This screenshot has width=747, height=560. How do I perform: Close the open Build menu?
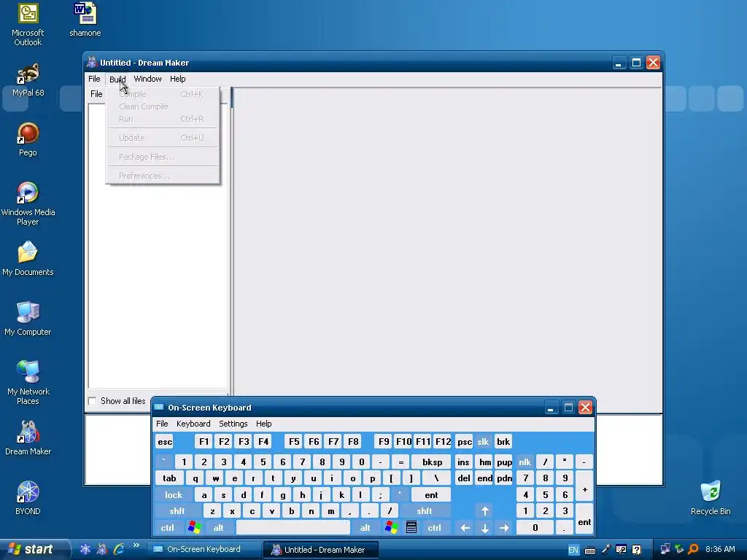pos(117,79)
